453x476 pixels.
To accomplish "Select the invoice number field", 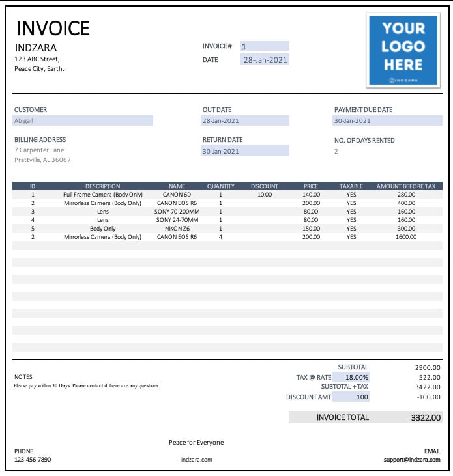I will tap(265, 46).
